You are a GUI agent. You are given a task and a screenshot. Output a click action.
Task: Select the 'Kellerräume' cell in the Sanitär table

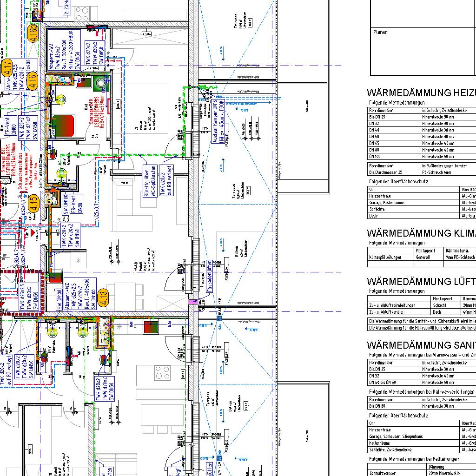pos(414,443)
